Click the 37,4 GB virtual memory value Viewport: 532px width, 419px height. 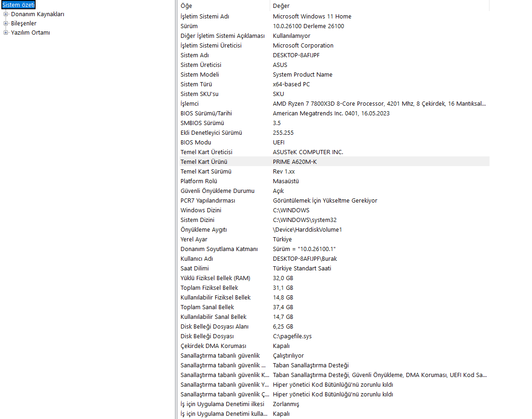283,307
